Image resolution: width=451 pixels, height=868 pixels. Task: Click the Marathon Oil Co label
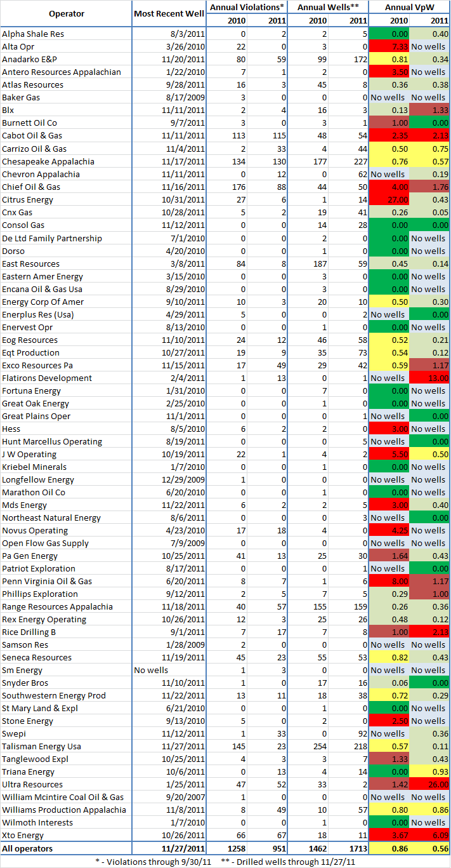pos(34,492)
